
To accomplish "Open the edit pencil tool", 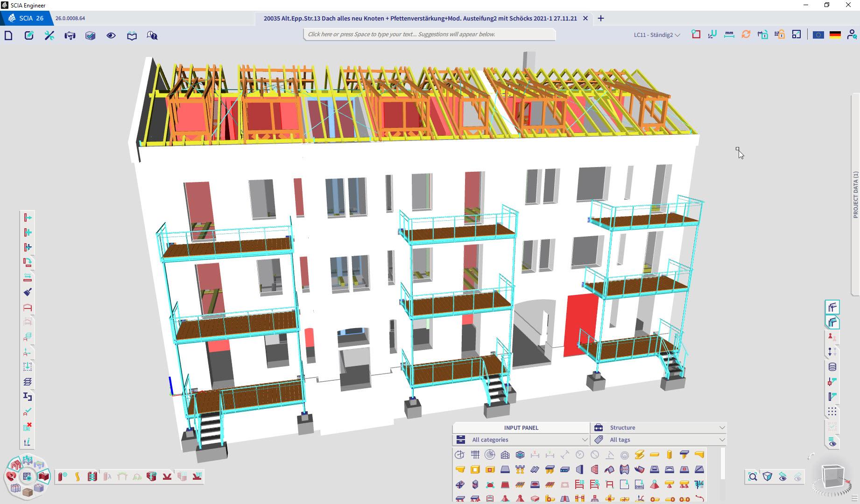I will pos(29,35).
